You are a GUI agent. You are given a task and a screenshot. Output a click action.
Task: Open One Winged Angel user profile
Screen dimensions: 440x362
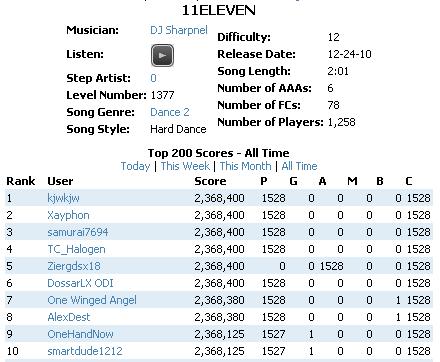[x=92, y=300]
